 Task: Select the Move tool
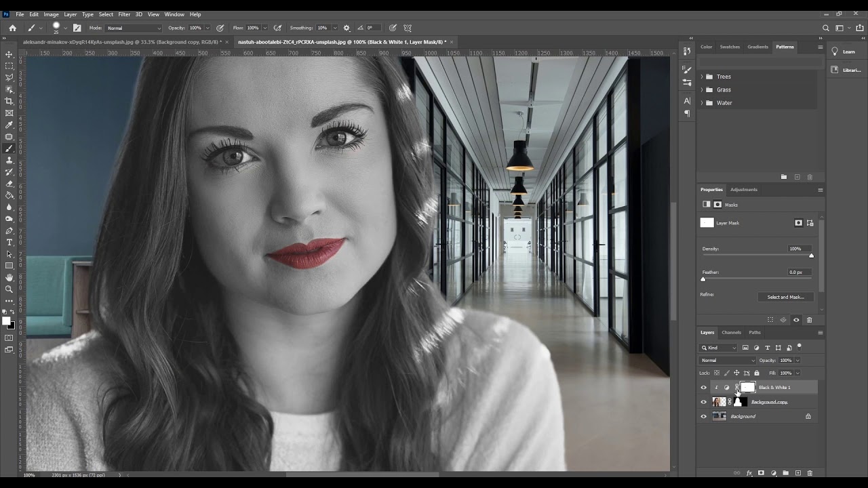9,54
